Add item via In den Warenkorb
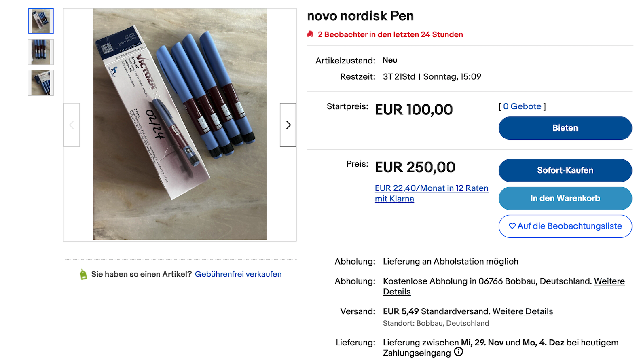 tap(565, 198)
